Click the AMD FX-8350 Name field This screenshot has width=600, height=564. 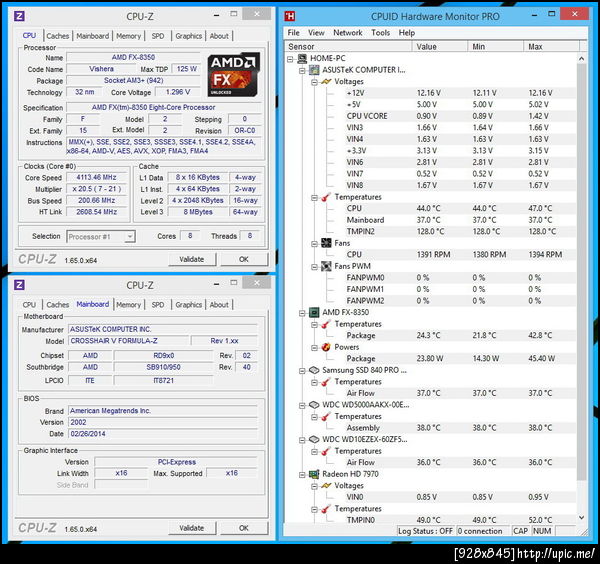(133, 57)
